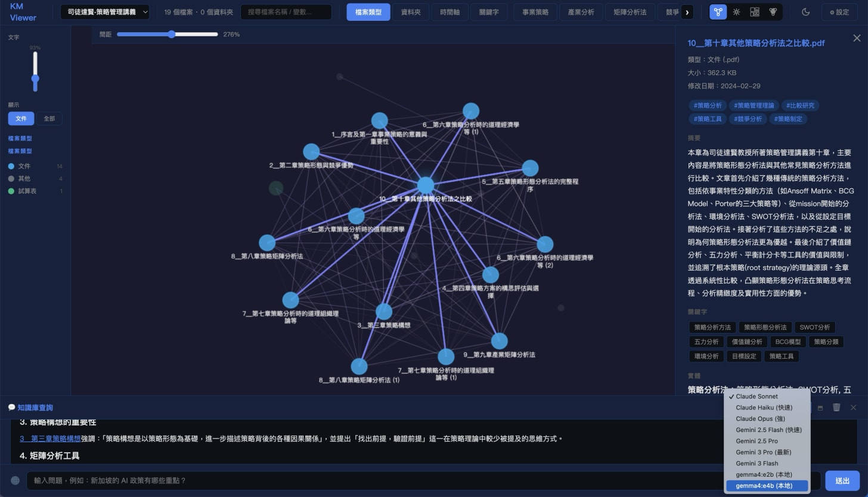Image resolution: width=868 pixels, height=497 pixels.
Task: Select the network graph view icon
Action: coord(718,12)
